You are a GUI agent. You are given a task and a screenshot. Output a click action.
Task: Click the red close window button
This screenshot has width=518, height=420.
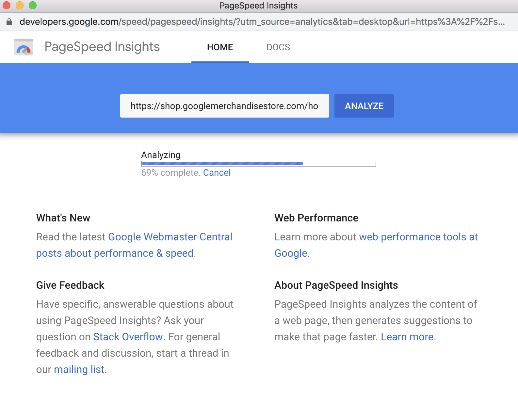pyautogui.click(x=7, y=5)
